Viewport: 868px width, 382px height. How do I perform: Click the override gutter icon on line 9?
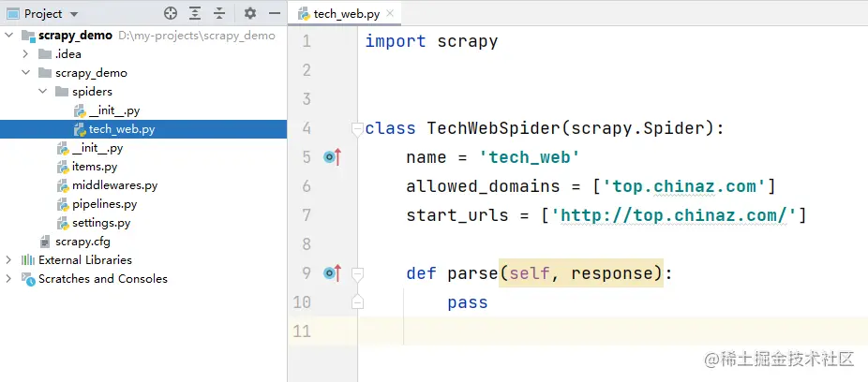332,273
